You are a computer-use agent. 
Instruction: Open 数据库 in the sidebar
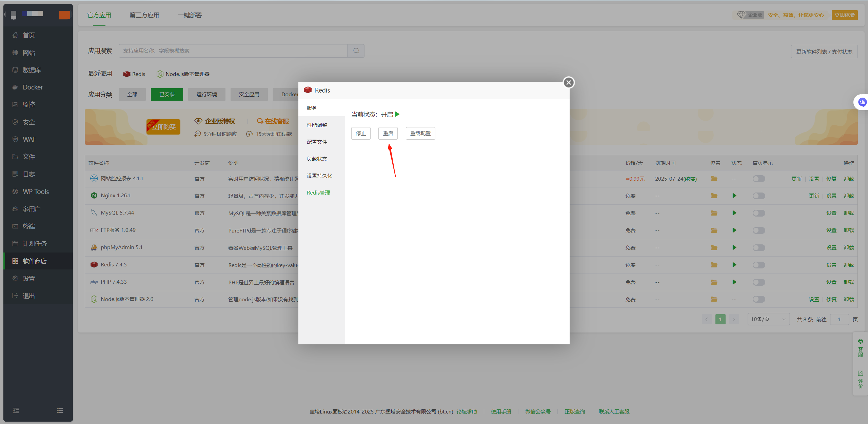[38, 70]
